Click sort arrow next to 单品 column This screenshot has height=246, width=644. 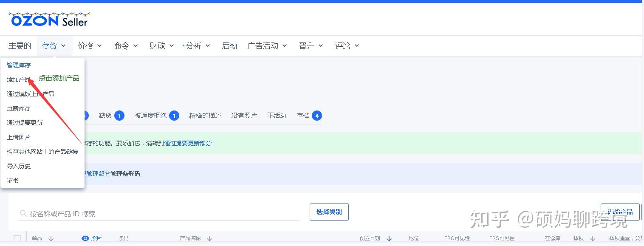pos(51,238)
